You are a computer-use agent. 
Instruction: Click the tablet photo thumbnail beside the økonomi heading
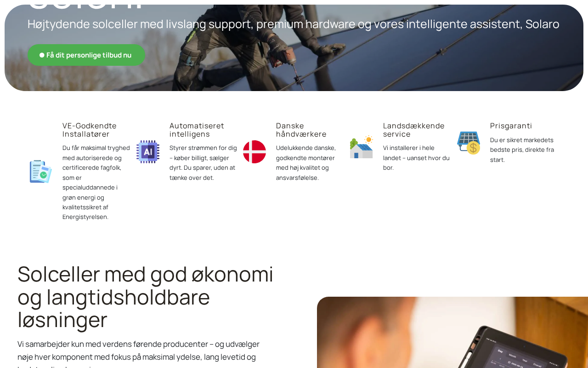point(452,332)
